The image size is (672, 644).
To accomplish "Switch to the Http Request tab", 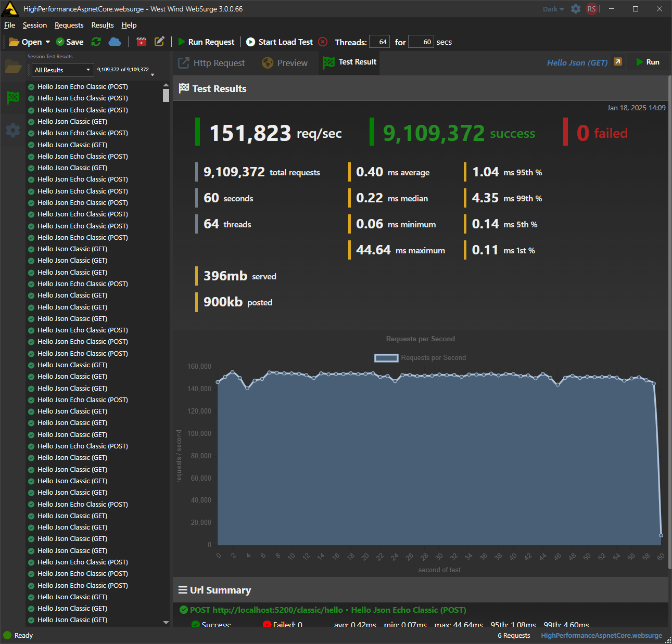I will tap(211, 63).
